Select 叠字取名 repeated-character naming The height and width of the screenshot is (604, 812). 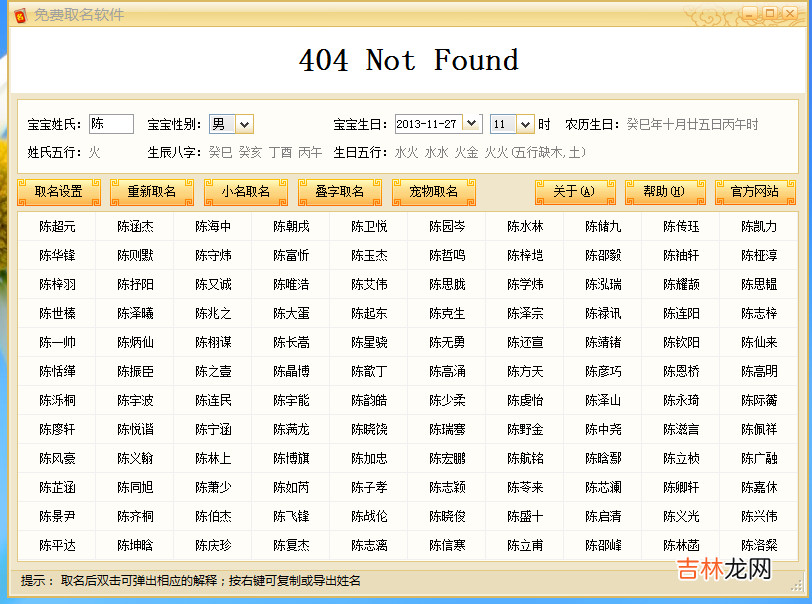click(340, 192)
